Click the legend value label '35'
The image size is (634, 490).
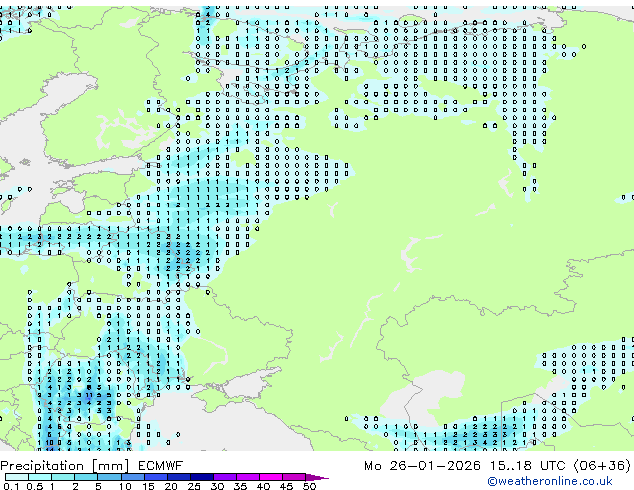pos(240,486)
